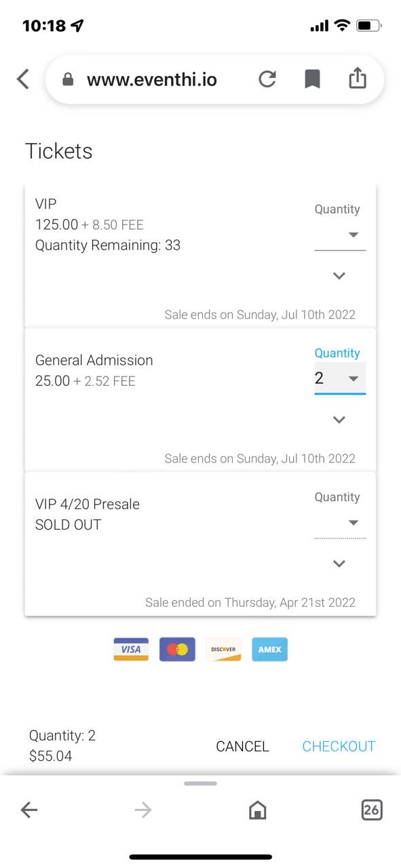Viewport: 401px width, 868px height.
Task: Open VIP 4/20 Presale quantity dropdown
Action: pyautogui.click(x=340, y=523)
